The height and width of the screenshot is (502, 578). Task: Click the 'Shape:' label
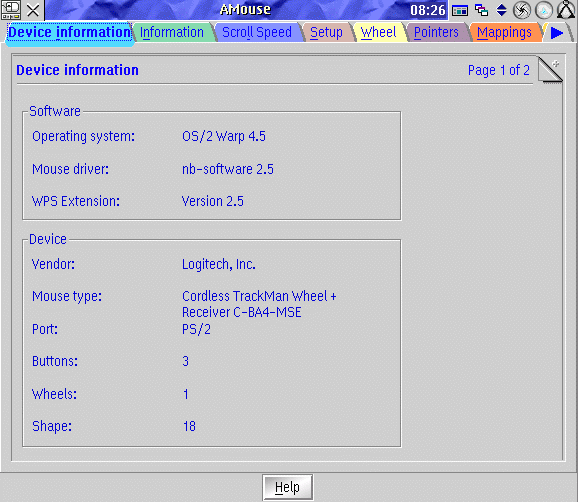[52, 426]
